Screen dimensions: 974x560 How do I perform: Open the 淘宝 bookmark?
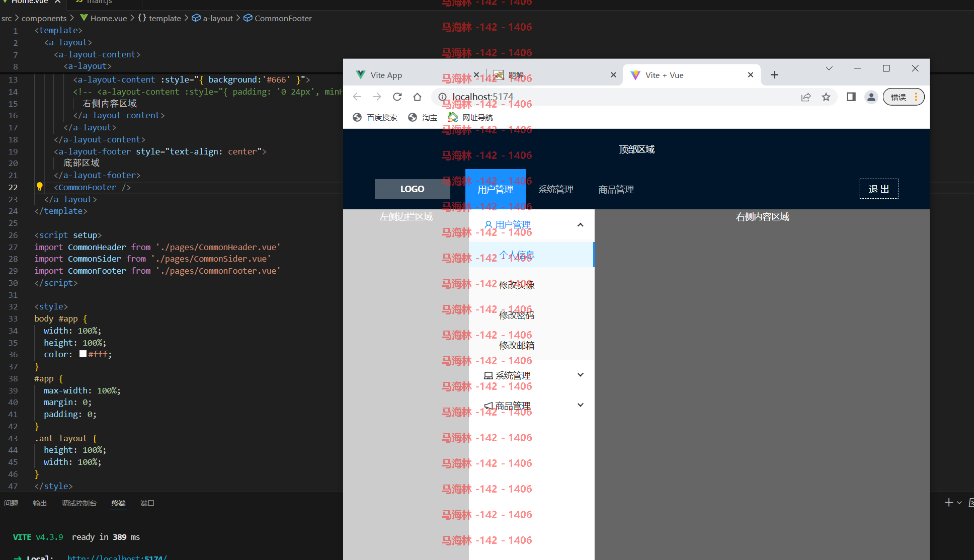(x=423, y=117)
